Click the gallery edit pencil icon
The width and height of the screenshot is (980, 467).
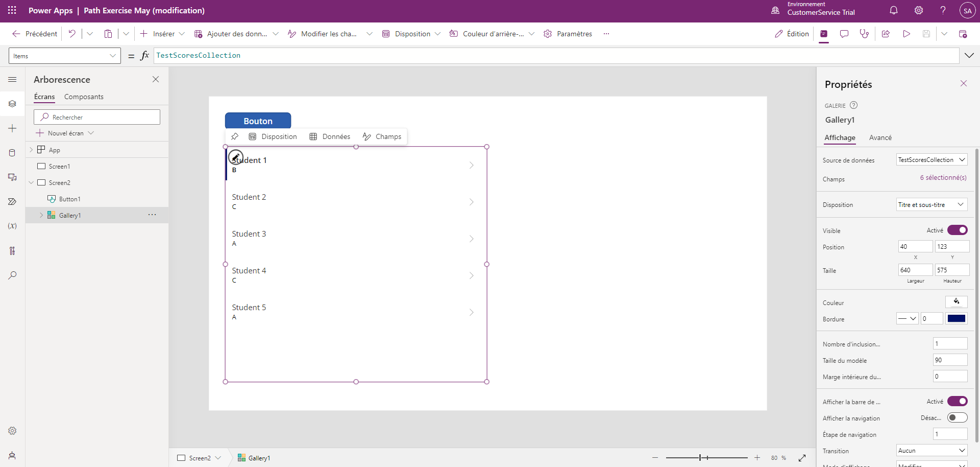pos(235,157)
